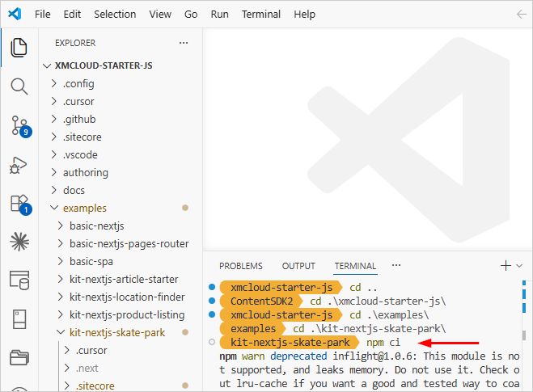Open the Selection menu
The height and width of the screenshot is (392, 533).
(115, 15)
